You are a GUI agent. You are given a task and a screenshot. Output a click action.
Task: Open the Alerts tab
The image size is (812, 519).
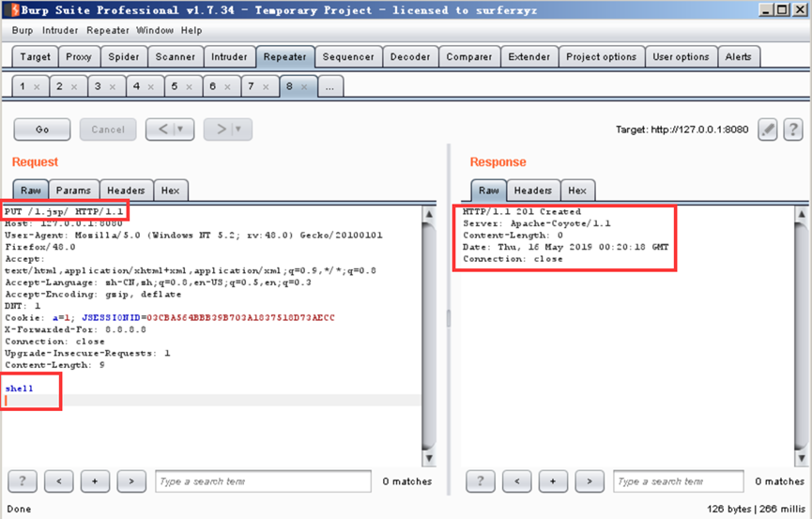pos(739,57)
